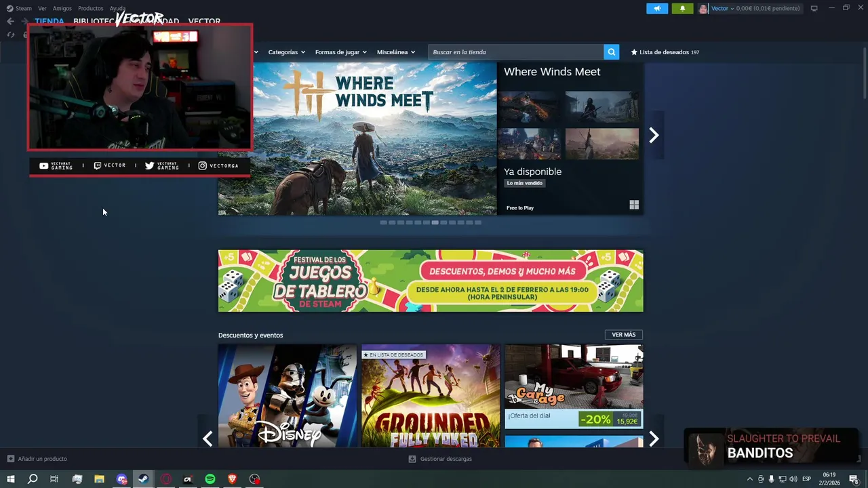Image resolution: width=868 pixels, height=488 pixels.
Task: Open Spotify from the taskbar
Action: (210, 479)
